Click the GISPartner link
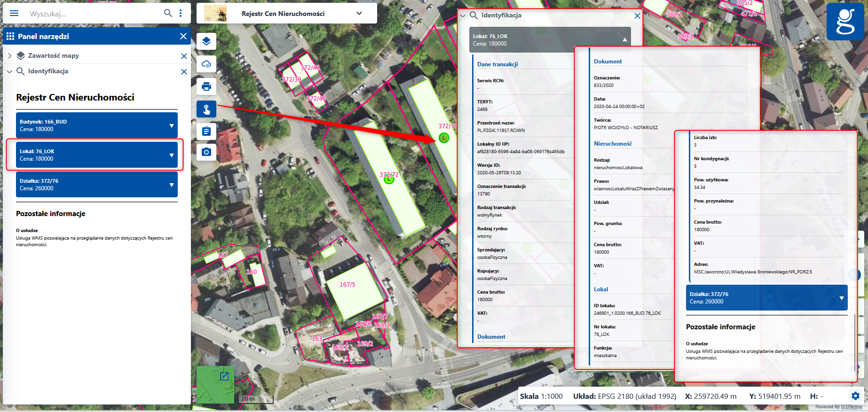 [x=852, y=407]
